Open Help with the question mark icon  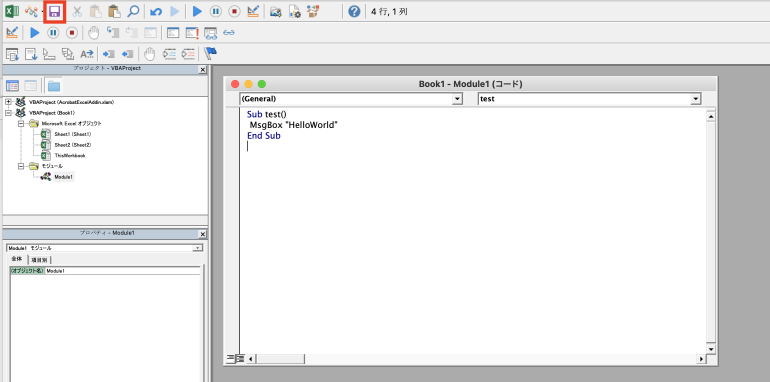coord(354,11)
